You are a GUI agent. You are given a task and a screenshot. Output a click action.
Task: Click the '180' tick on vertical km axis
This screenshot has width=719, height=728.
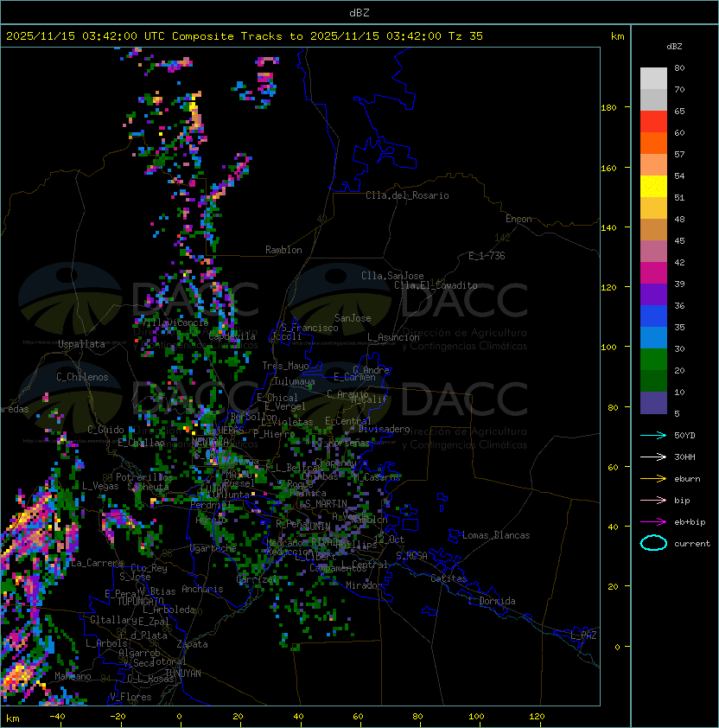608,108
